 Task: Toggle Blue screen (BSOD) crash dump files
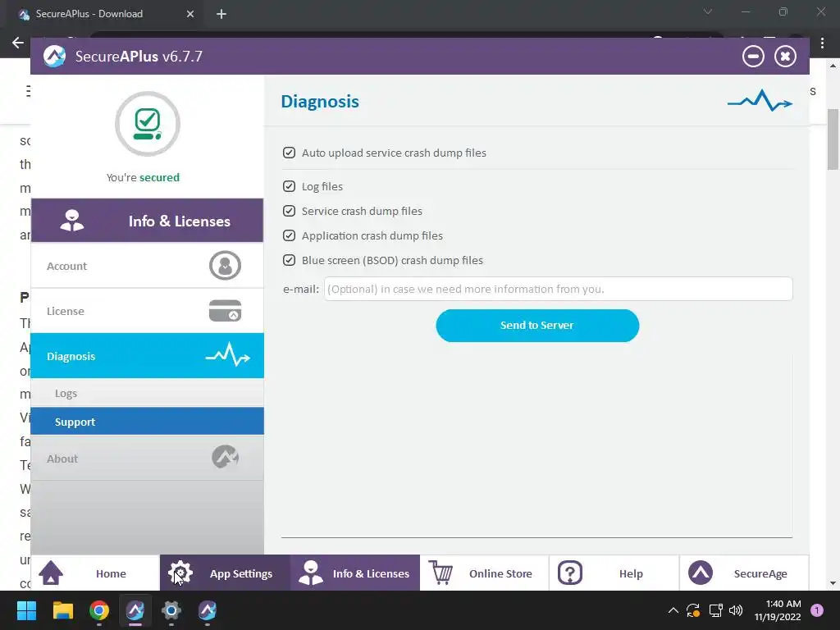289,260
